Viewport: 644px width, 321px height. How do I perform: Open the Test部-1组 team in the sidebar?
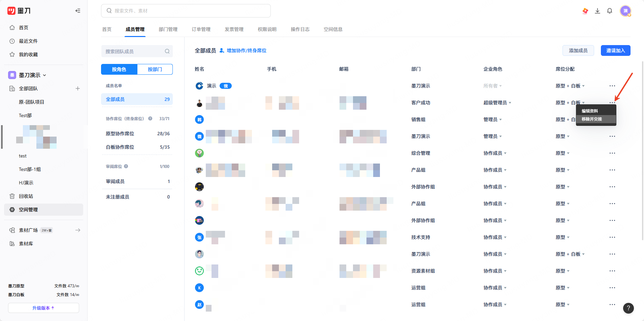30,169
